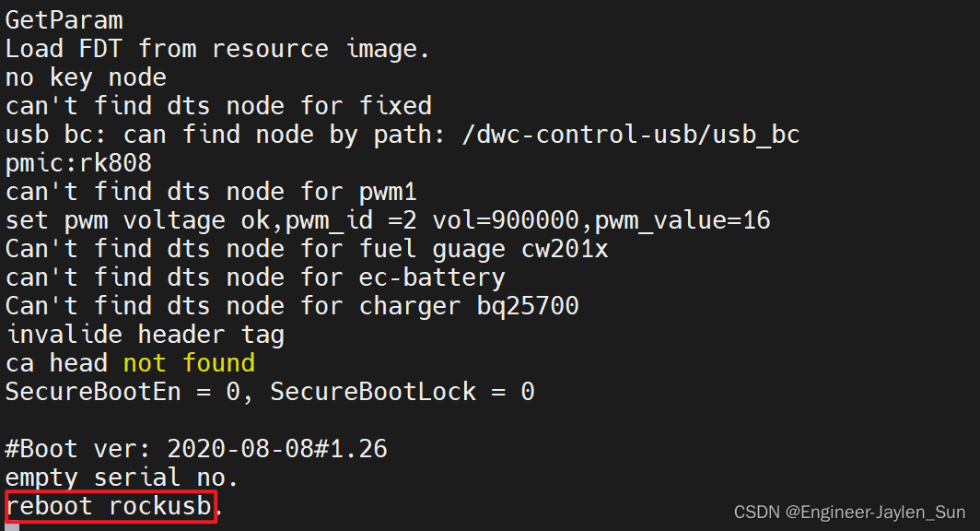The height and width of the screenshot is (531, 980).
Task: Click the 'vol=900000' value text
Action: coord(506,220)
